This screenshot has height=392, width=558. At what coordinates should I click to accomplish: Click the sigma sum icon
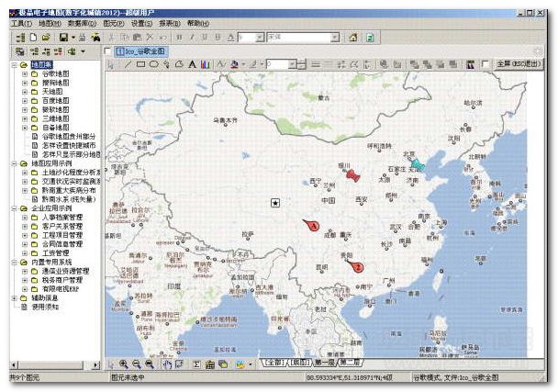(x=196, y=364)
